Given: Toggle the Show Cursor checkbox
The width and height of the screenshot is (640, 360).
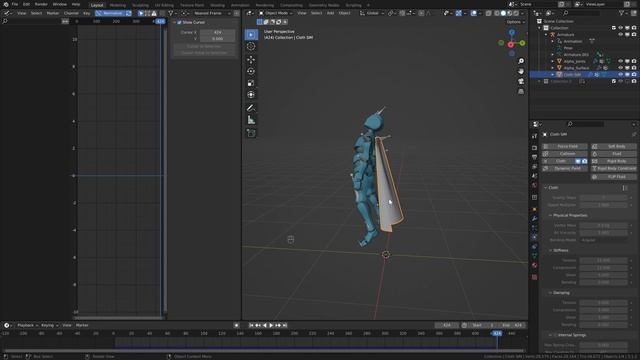Looking at the screenshot, I should tap(179, 22).
